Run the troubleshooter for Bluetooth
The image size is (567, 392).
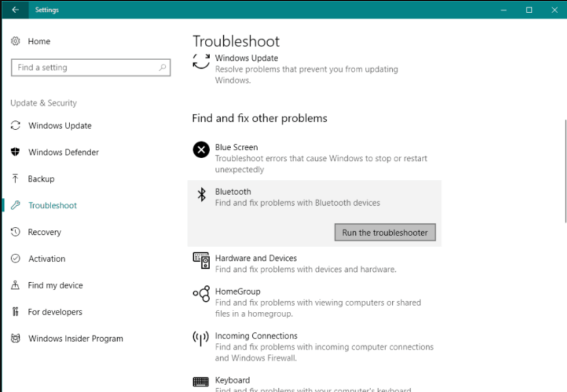[385, 233]
